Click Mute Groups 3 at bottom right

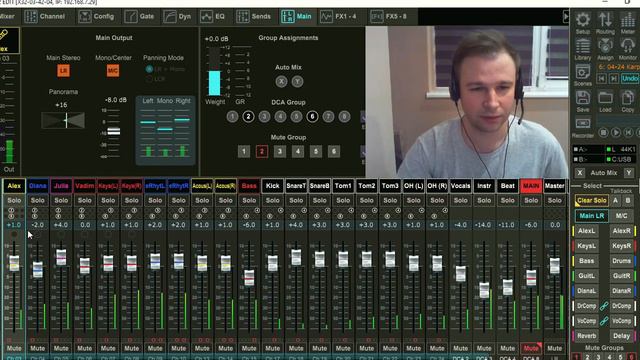pos(598,357)
